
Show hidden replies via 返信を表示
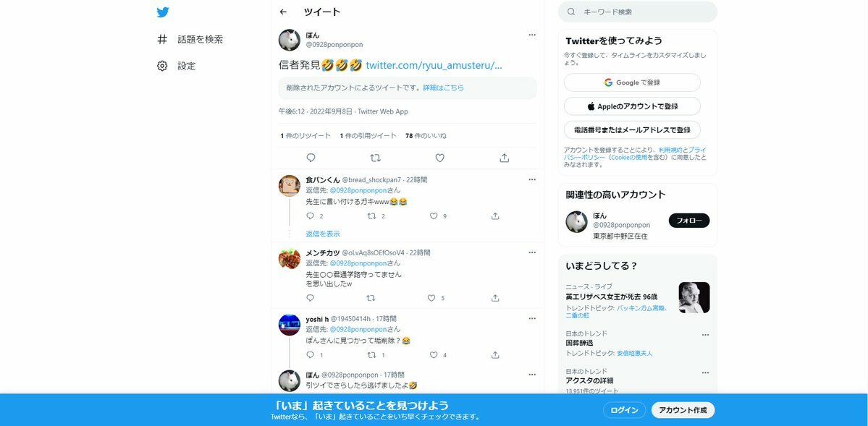point(323,234)
